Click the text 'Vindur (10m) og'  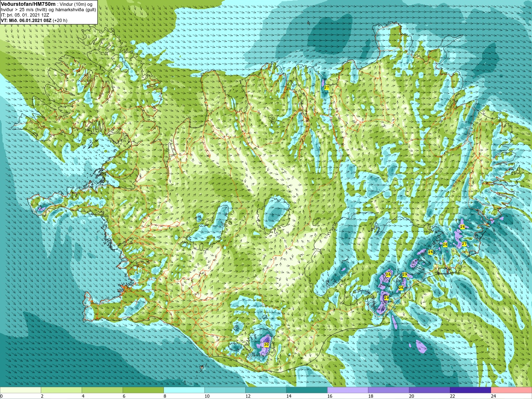point(76,4)
